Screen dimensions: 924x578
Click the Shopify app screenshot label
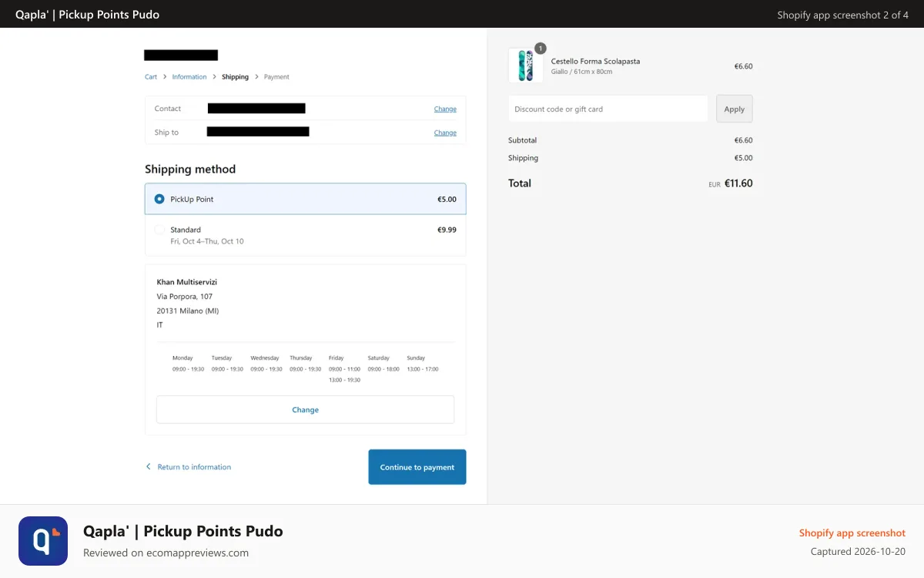(852, 533)
